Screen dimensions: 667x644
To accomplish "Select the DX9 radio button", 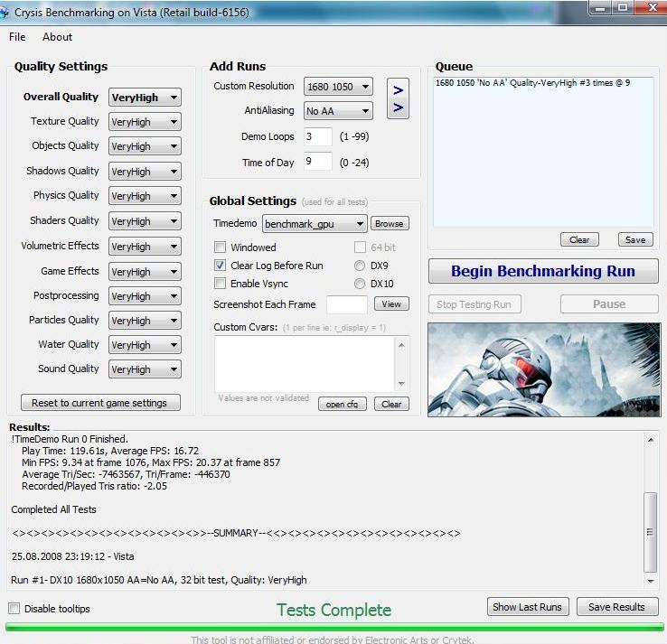I will pos(360,266).
